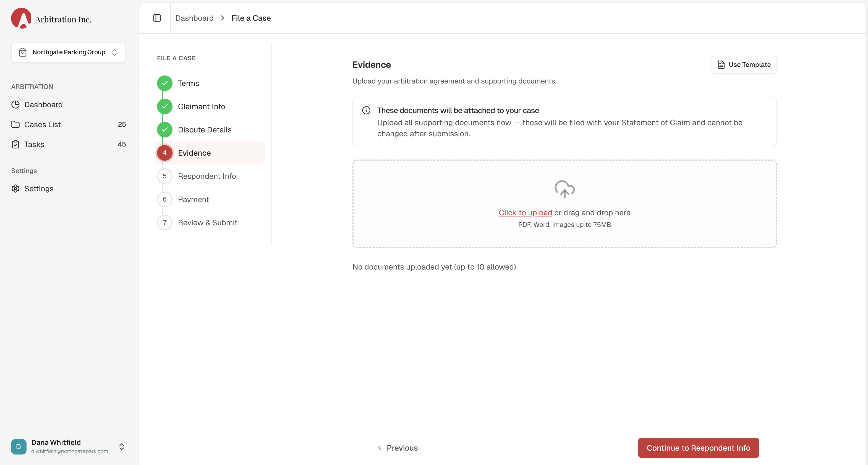Click the step 5 circle
This screenshot has height=465, width=868.
tap(165, 176)
